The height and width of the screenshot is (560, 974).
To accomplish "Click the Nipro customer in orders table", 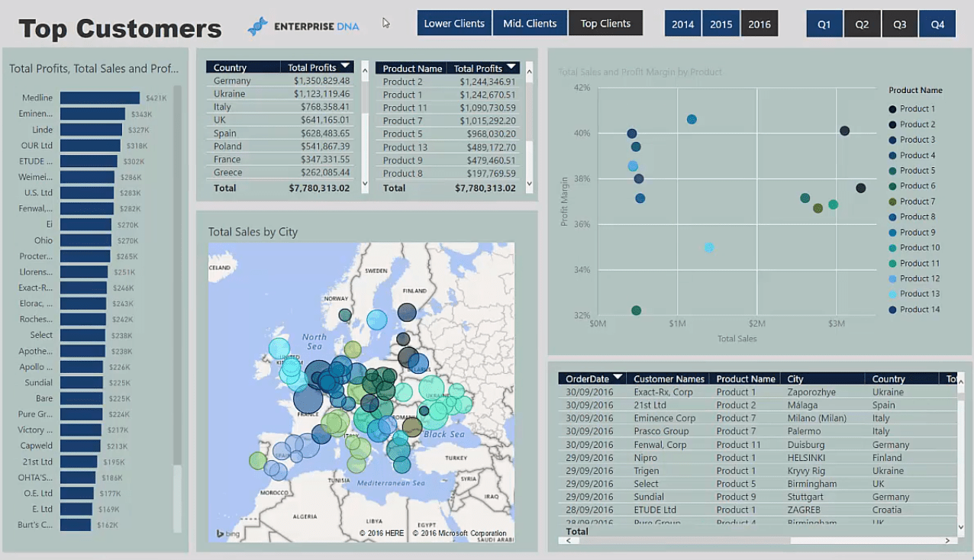I will pos(645,458).
